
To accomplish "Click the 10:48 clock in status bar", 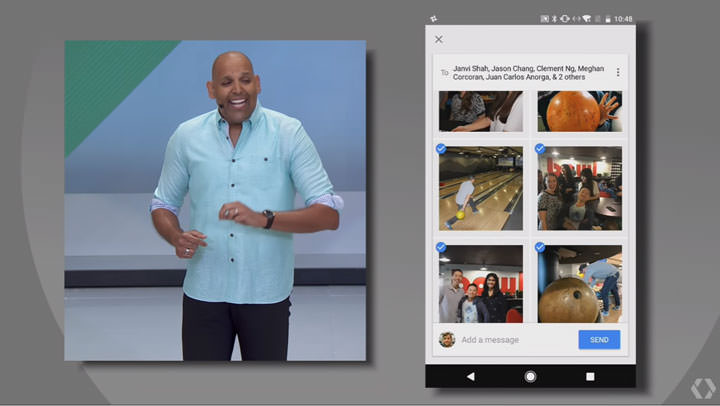I will [x=623, y=19].
